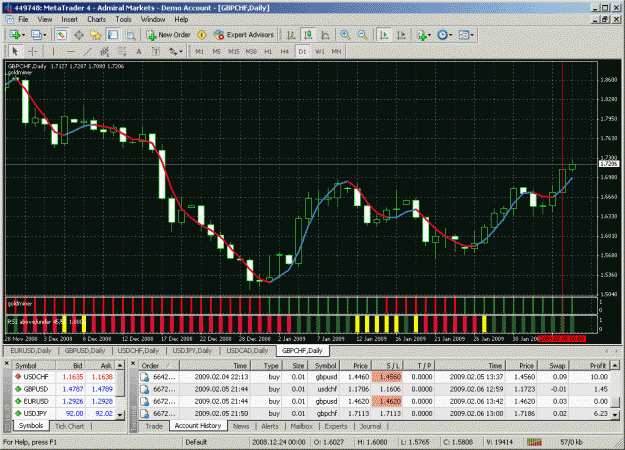The height and width of the screenshot is (450, 625).
Task: Set timeframe to H4
Action: [x=284, y=51]
